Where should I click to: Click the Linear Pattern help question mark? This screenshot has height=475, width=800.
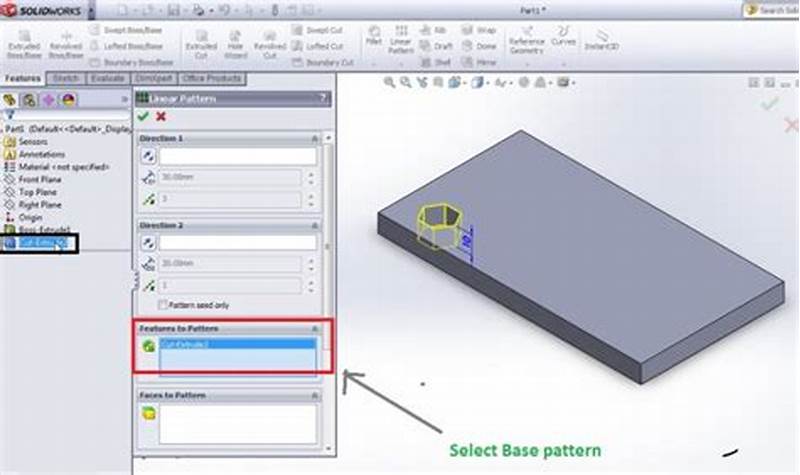click(323, 98)
